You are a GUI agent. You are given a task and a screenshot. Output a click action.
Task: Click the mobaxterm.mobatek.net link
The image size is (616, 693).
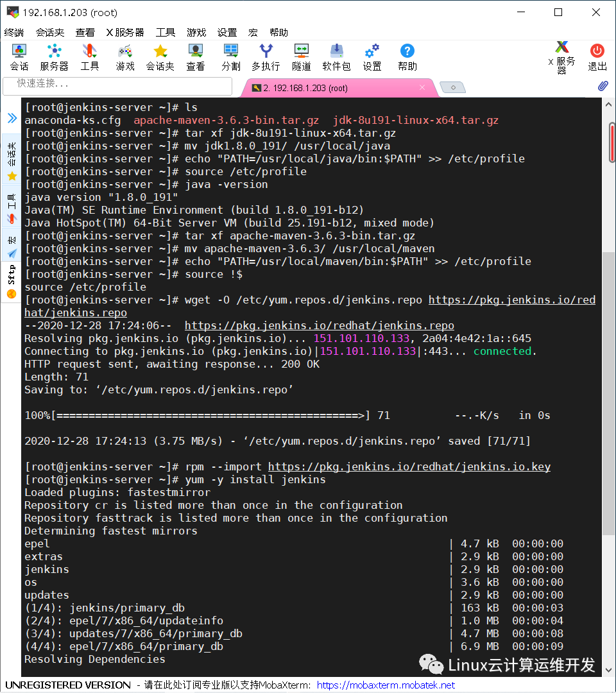[386, 685]
